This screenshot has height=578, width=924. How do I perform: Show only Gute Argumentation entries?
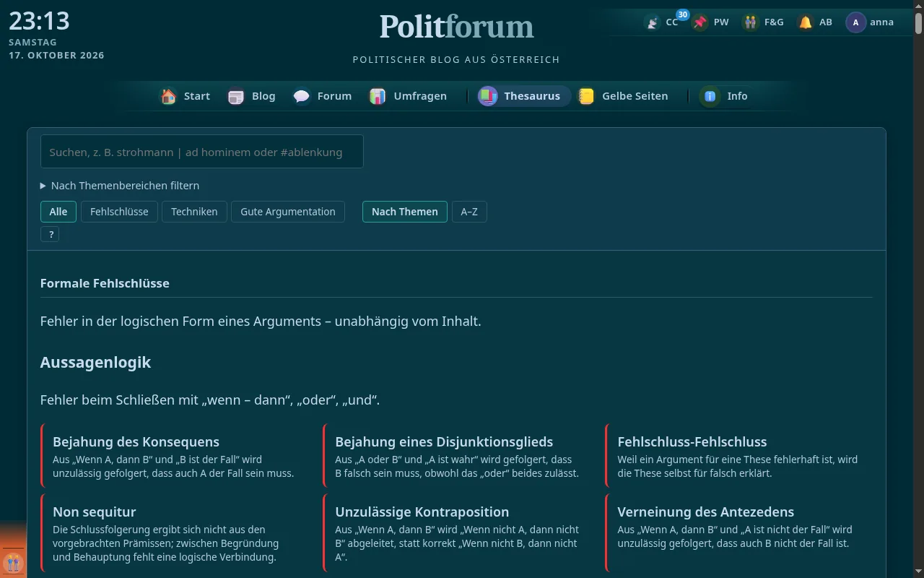click(288, 212)
